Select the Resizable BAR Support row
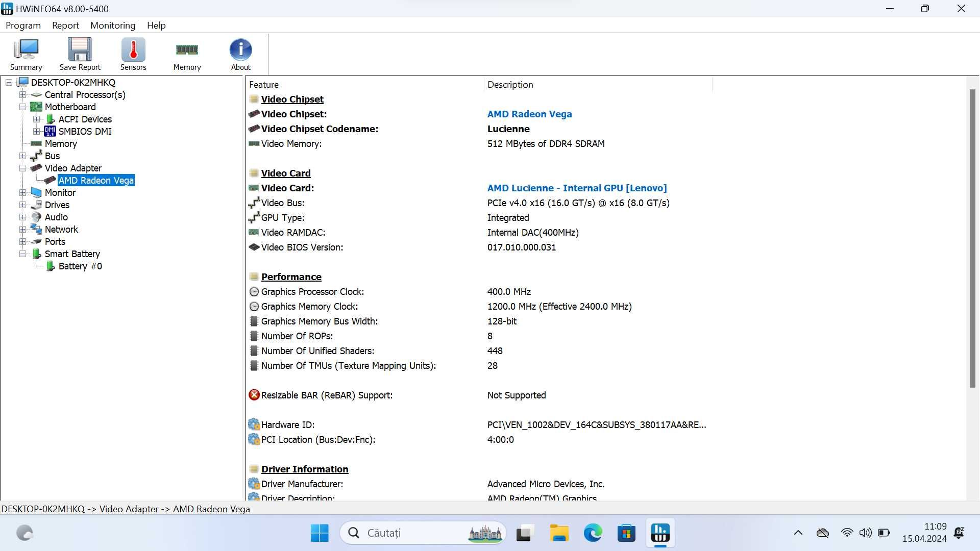The image size is (980, 551). (480, 395)
